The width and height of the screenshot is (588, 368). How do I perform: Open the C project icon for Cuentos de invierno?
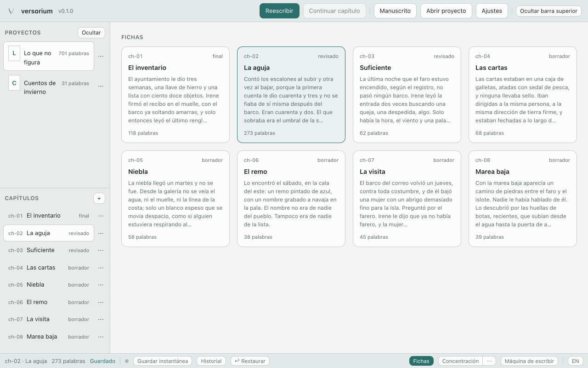click(x=14, y=83)
